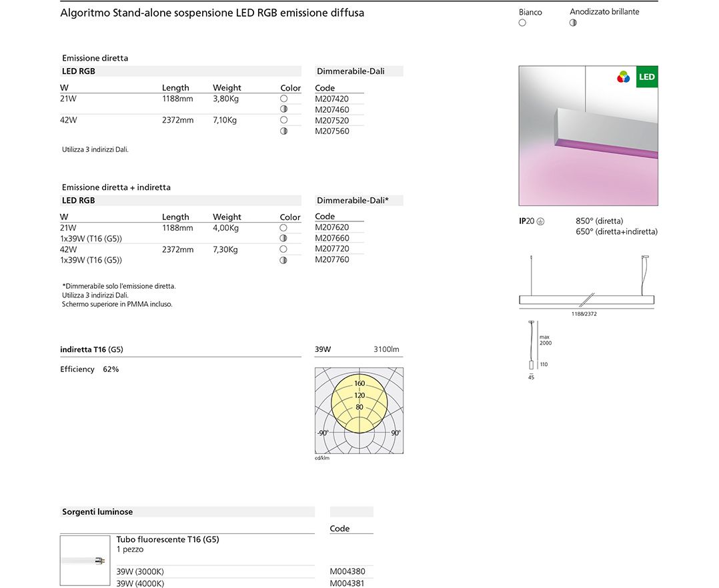Select anodized color circle for M207760
This screenshot has height=588, width=719.
coord(283,260)
